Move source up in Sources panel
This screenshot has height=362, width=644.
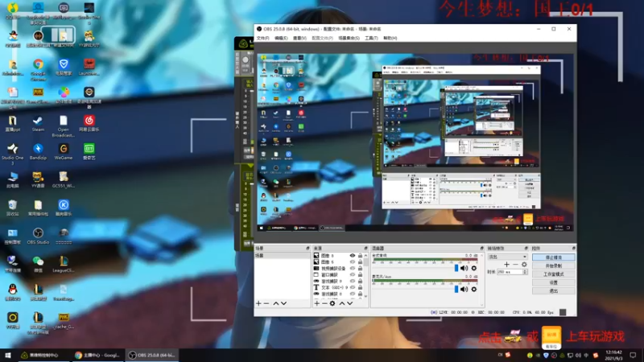341,303
